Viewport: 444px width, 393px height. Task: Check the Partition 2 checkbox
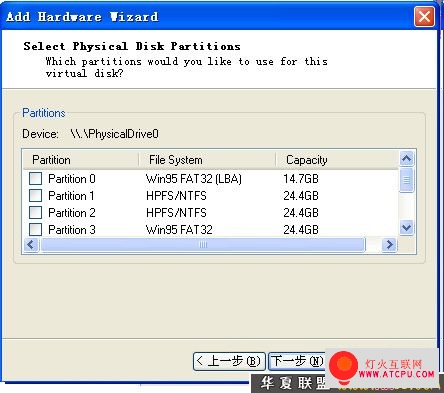(35, 212)
